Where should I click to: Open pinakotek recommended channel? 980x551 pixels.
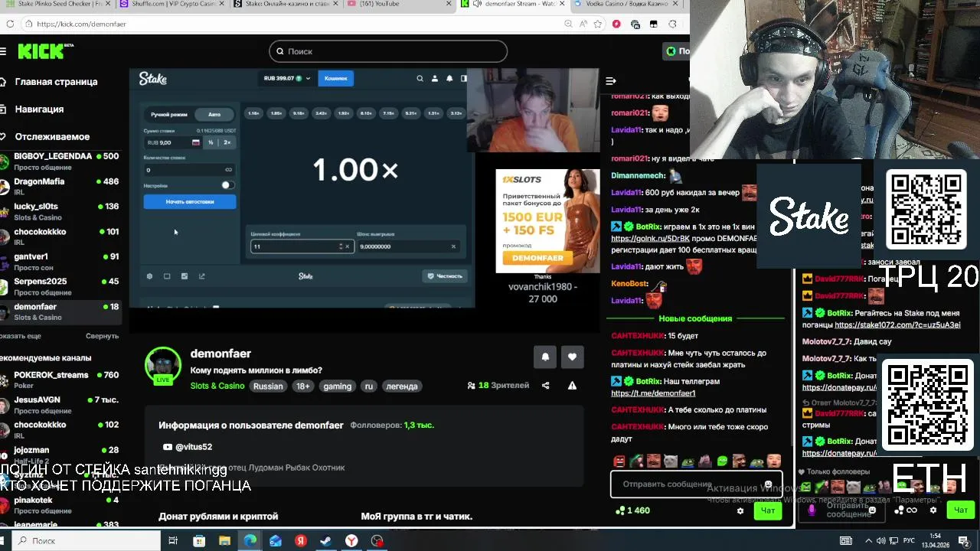(61, 505)
